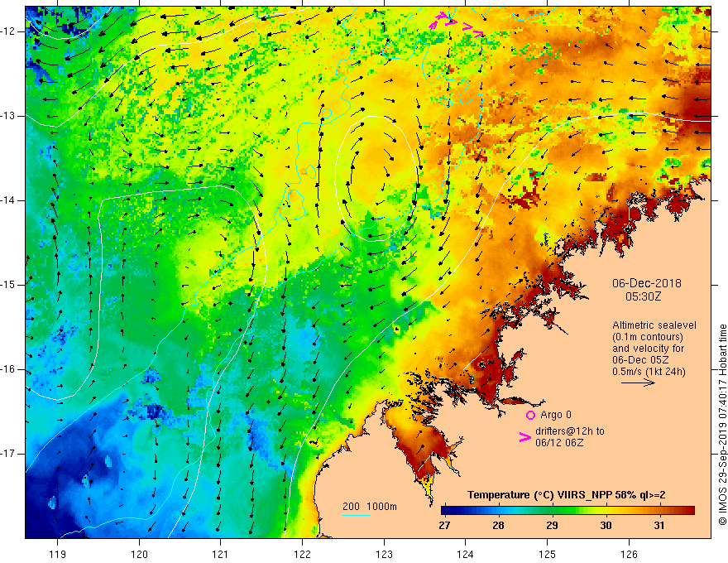Click the 124 longitude axis label
Screen dimensions: 728x563
465,554
